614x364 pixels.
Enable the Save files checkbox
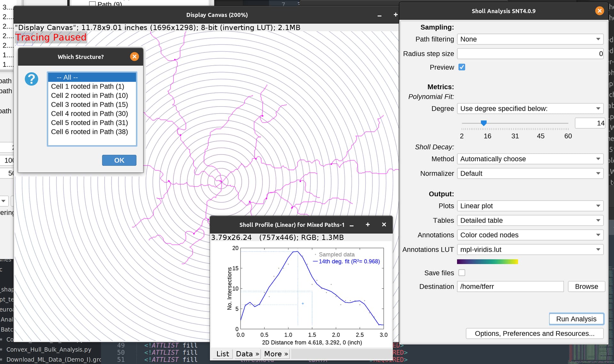[x=462, y=273]
